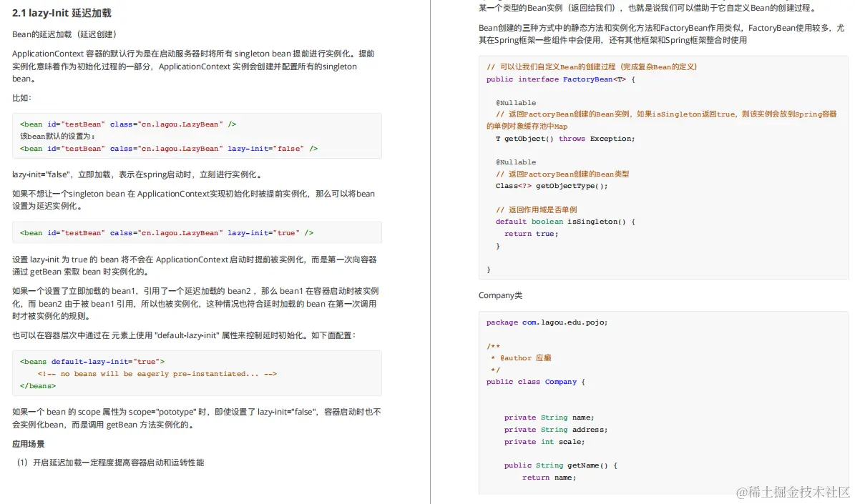This screenshot has height=504, width=855.
Task: Click the list item "(1) 开启延迟加载一定程度提高容器启动和运转性能"
Action: click(110, 462)
